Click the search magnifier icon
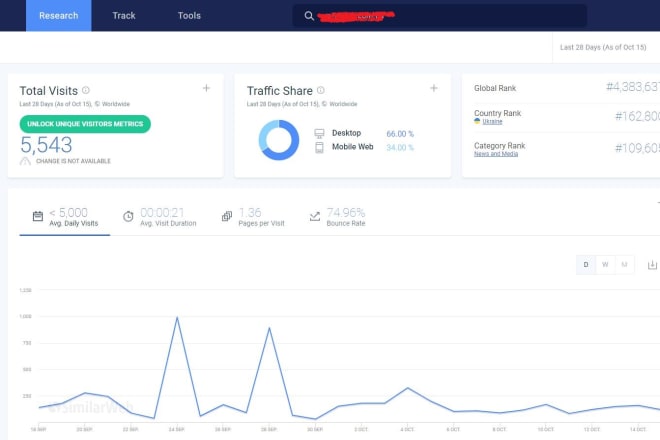Screen dimensions: 660x440 pos(309,16)
